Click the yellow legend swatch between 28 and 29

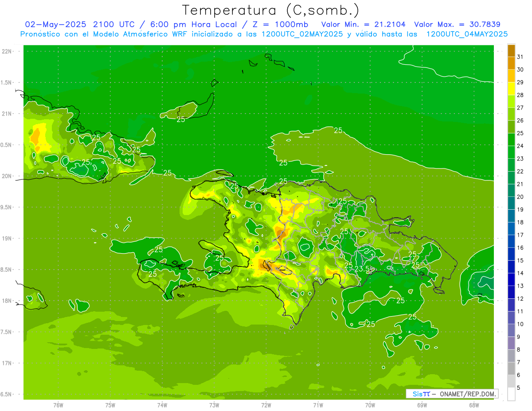click(511, 89)
